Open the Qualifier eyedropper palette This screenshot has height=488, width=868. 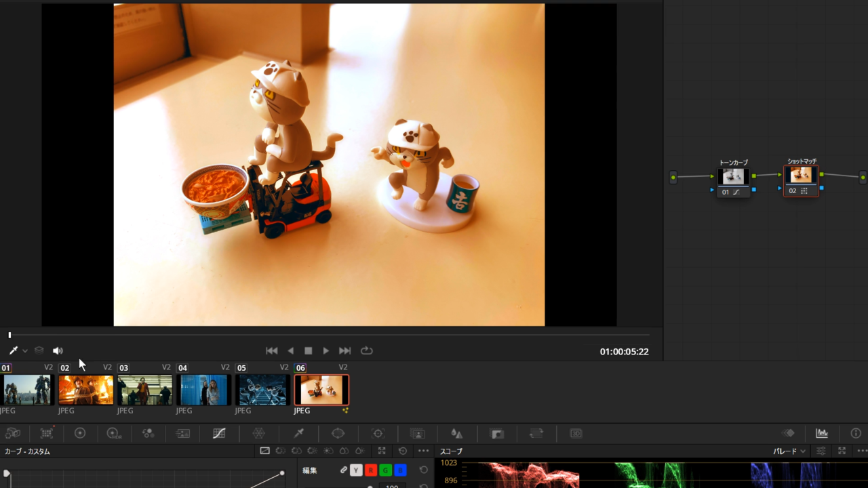point(298,433)
